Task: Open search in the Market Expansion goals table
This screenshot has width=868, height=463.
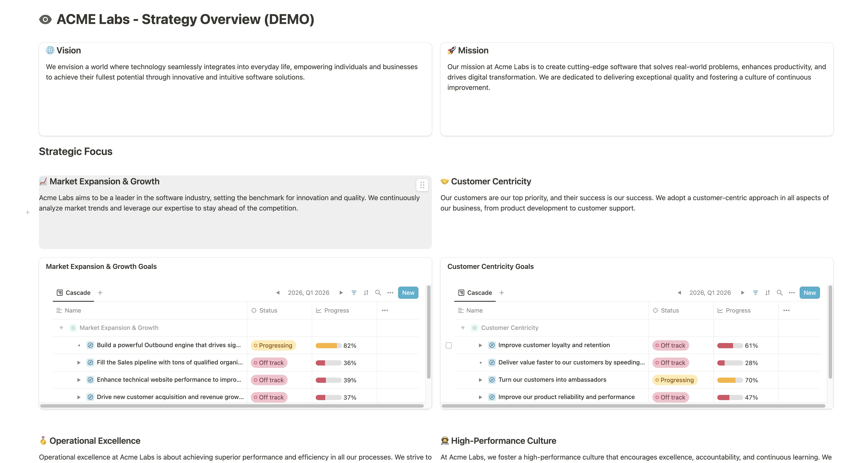Action: click(x=378, y=293)
